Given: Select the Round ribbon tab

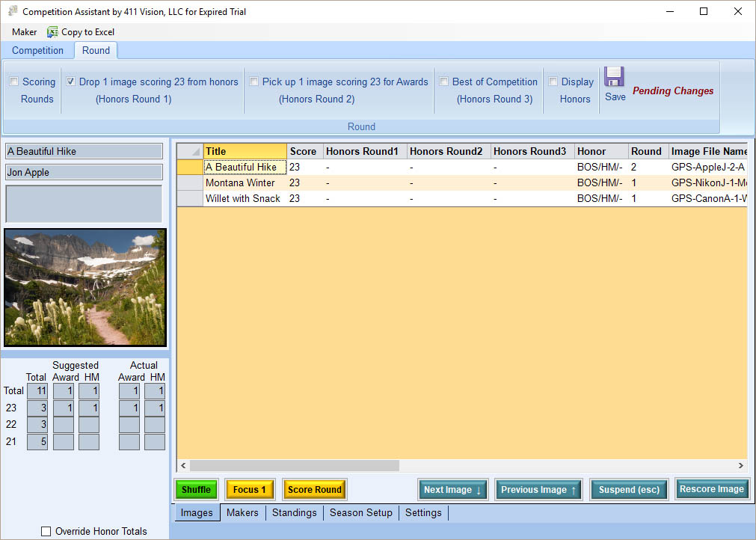Looking at the screenshot, I should pos(96,50).
